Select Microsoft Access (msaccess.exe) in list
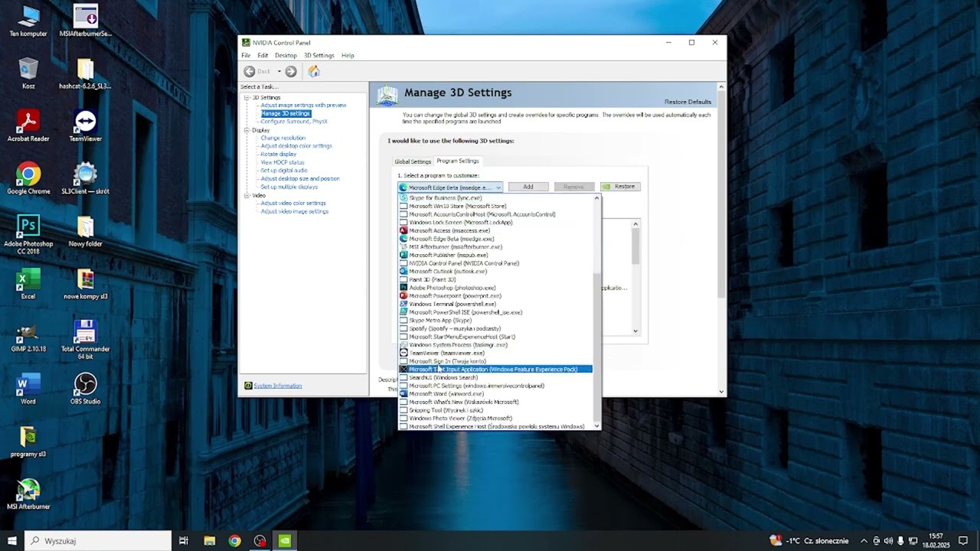The height and width of the screenshot is (551, 980). (495, 230)
